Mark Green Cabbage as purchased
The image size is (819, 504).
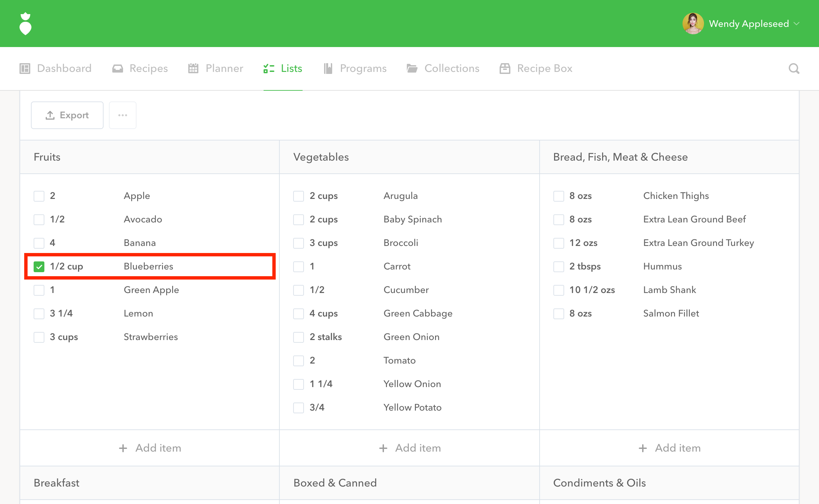pos(299,314)
